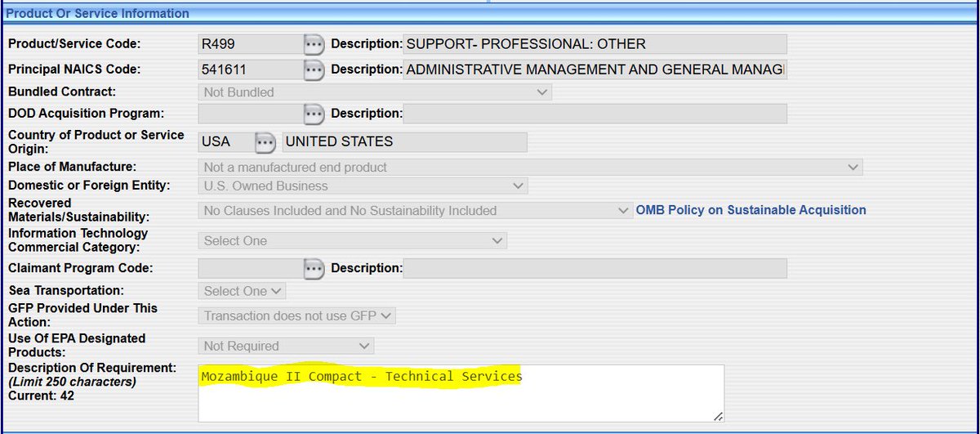Expand the GFP Provided Under This Action dropdown

[296, 315]
